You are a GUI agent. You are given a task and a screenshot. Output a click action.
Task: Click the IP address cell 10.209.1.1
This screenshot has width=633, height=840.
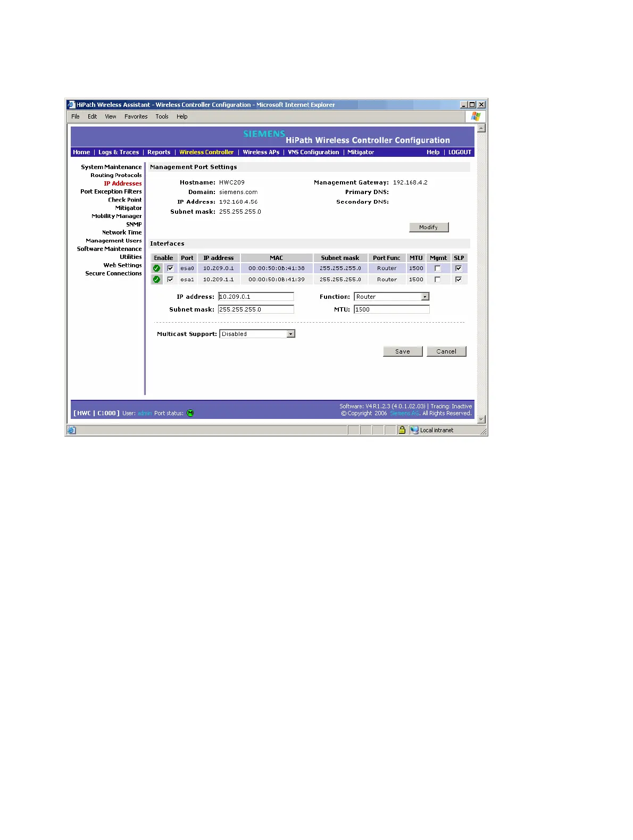[219, 279]
